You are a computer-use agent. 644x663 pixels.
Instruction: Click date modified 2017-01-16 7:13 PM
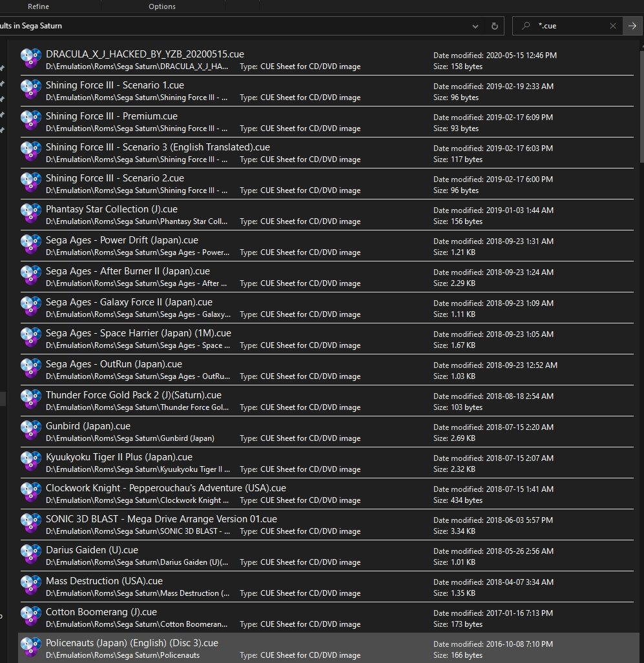(519, 613)
